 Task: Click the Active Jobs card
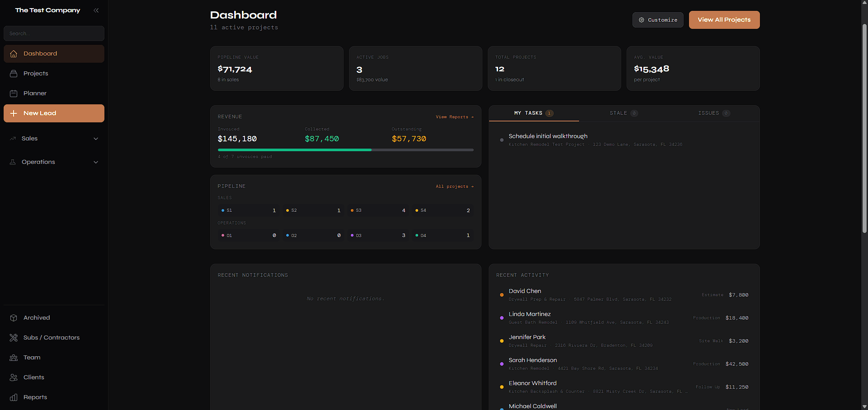tap(415, 69)
